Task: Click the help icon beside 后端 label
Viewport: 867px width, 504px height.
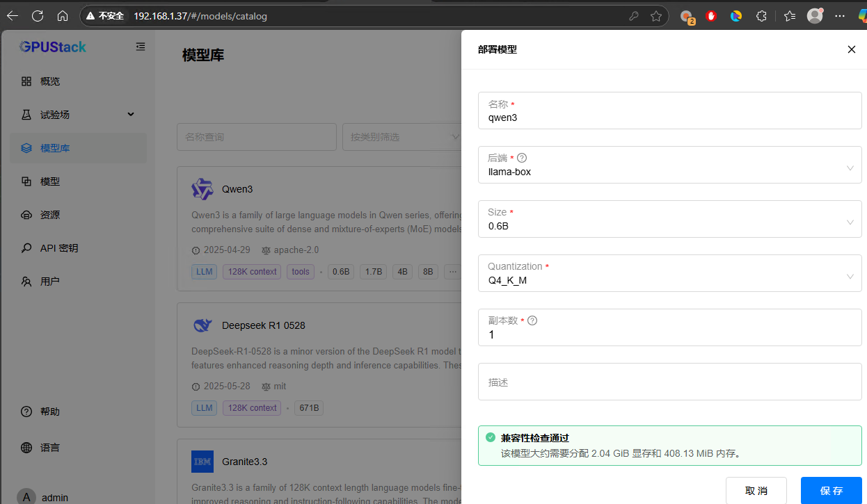Action: [522, 158]
